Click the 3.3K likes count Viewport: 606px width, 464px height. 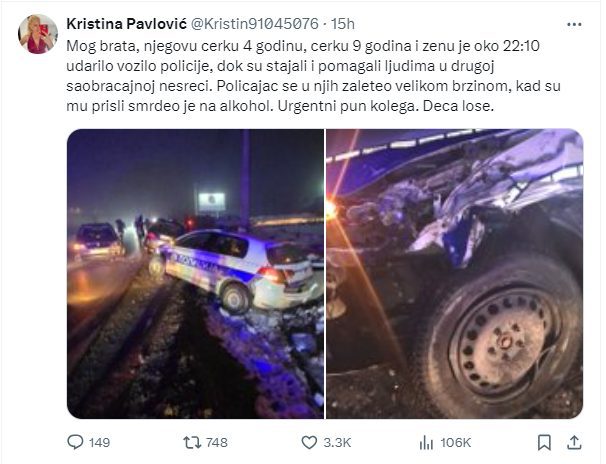coord(337,443)
